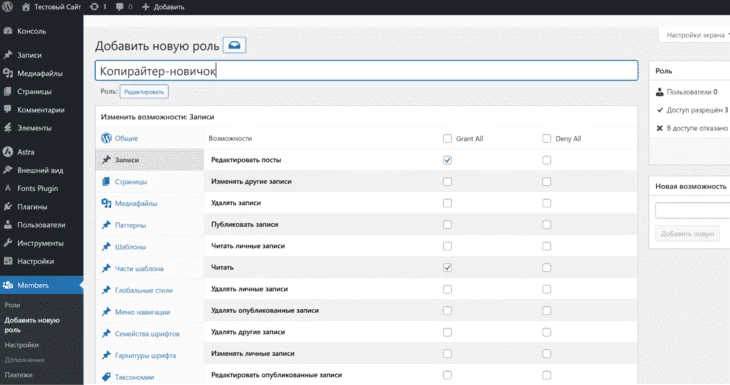Select the Паттерны capabilities tab
The height and width of the screenshot is (385, 730).
pos(149,225)
